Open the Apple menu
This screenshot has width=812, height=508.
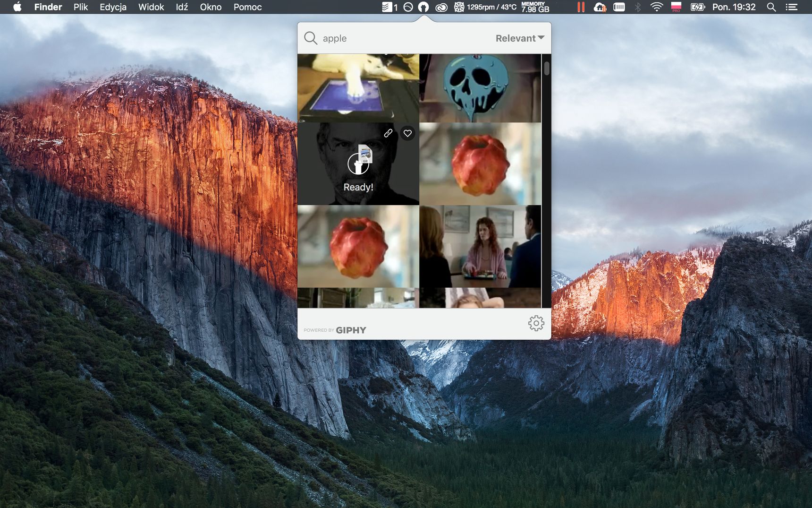(x=17, y=7)
